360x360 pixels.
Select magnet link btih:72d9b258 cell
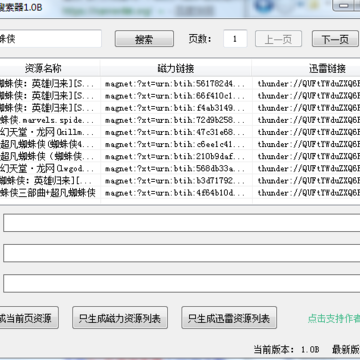176,120
